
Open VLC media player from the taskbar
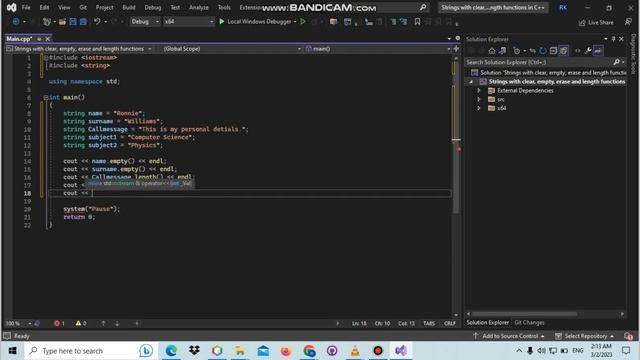(355, 351)
